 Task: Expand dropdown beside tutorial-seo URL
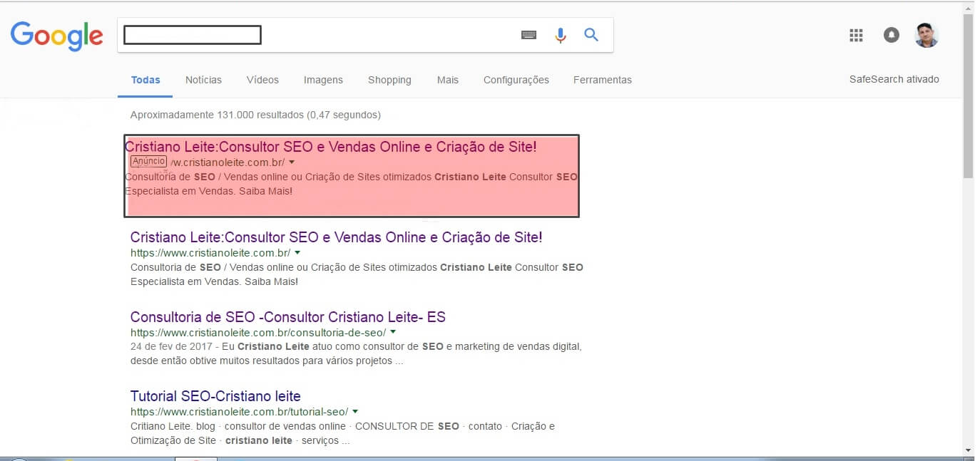pyautogui.click(x=355, y=411)
